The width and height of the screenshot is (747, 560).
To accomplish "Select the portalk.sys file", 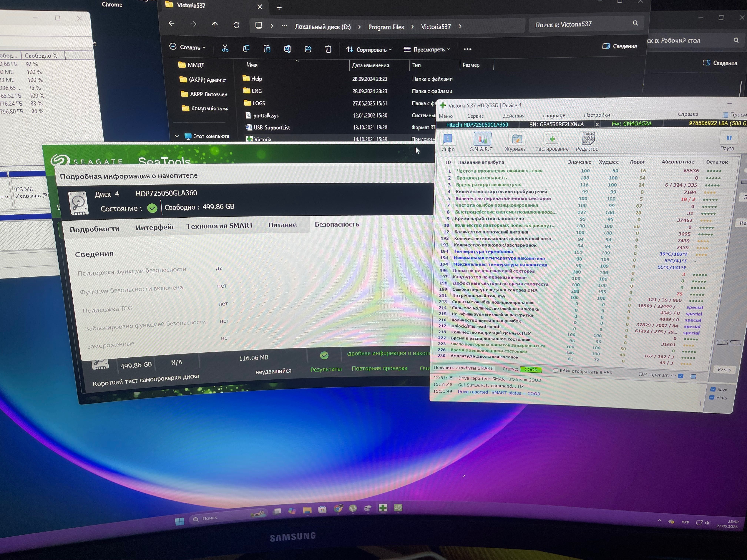I will pos(266,115).
